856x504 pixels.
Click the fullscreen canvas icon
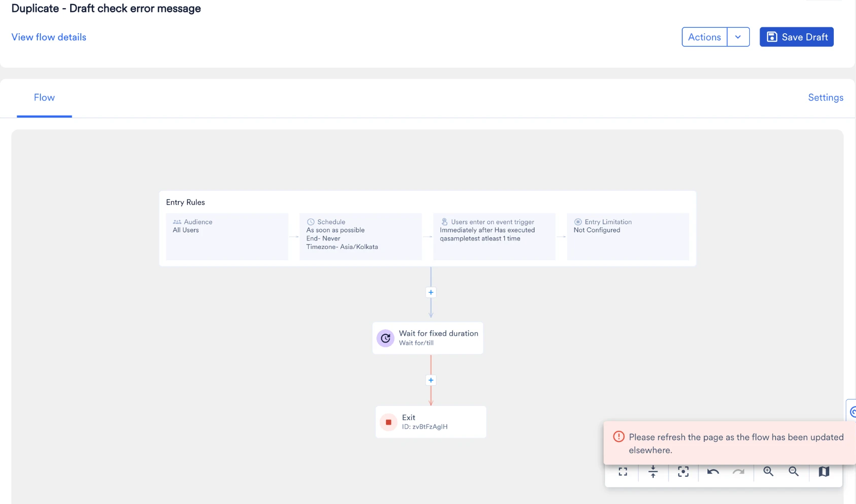pyautogui.click(x=623, y=472)
